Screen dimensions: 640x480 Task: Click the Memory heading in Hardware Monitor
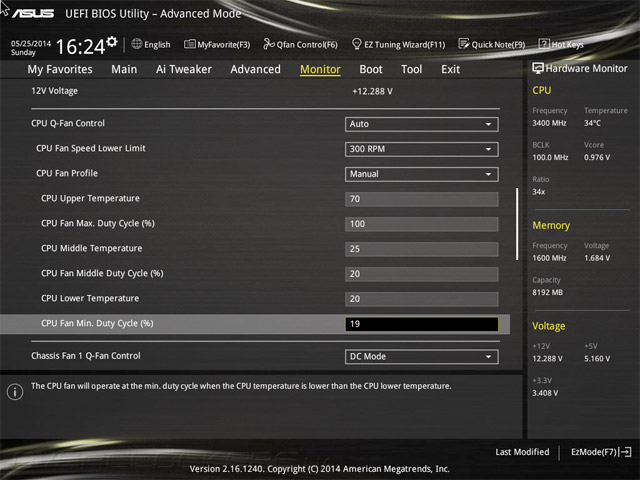point(551,225)
